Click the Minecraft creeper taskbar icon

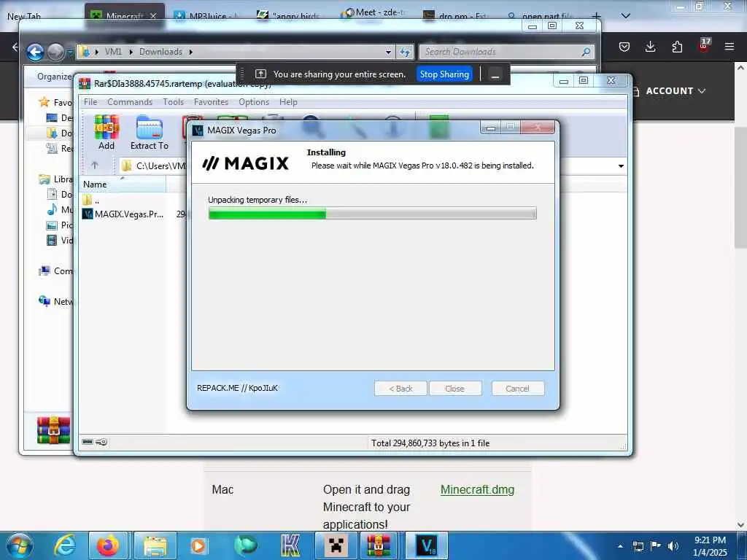[x=336, y=545]
